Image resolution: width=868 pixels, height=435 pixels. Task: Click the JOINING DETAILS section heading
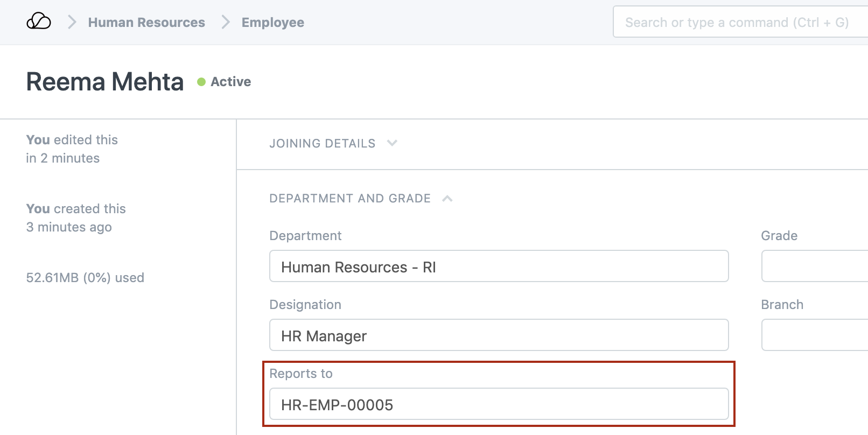pyautogui.click(x=322, y=144)
